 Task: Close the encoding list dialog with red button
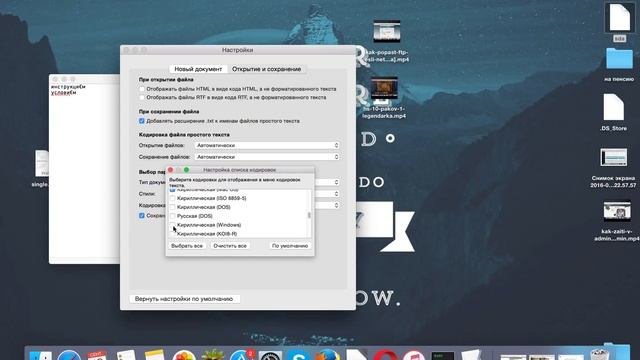[x=171, y=170]
